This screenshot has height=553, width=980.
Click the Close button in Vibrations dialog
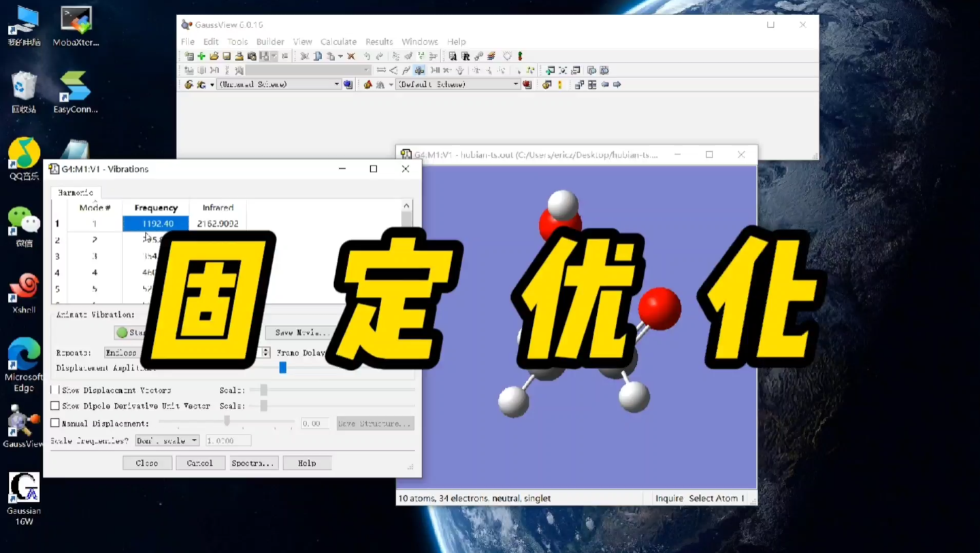pos(146,463)
